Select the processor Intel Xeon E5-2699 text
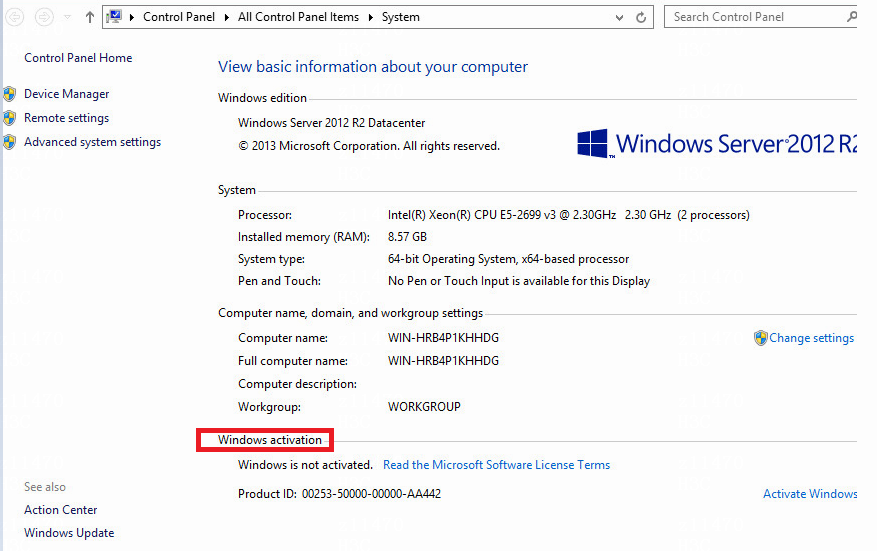877x551 pixels. 569,215
